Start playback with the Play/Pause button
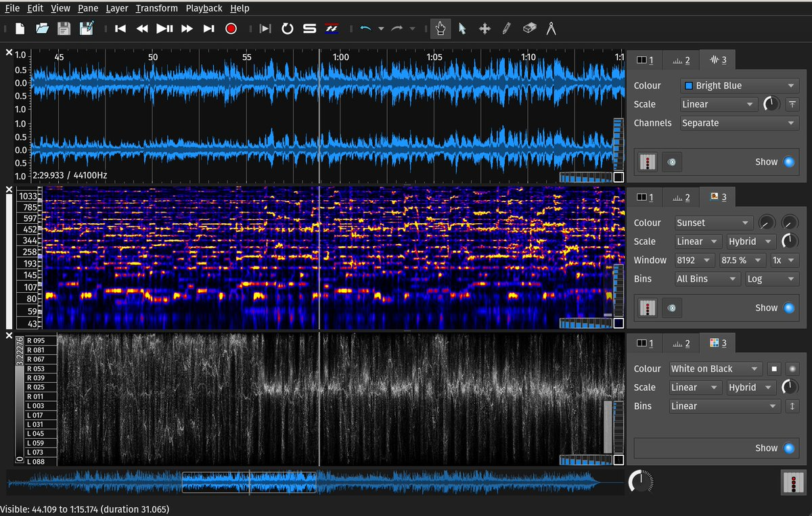Image resolution: width=812 pixels, height=516 pixels. pyautogui.click(x=164, y=28)
